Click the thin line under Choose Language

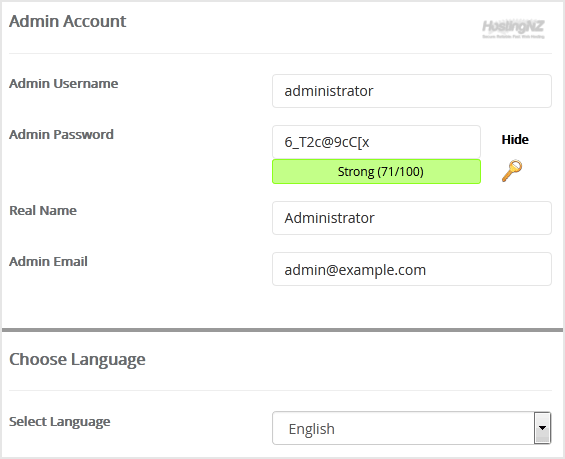pos(280,390)
